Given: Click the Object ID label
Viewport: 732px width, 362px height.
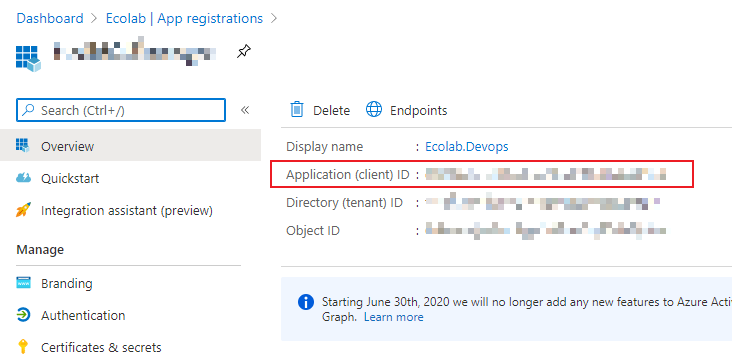Looking at the screenshot, I should 313,231.
